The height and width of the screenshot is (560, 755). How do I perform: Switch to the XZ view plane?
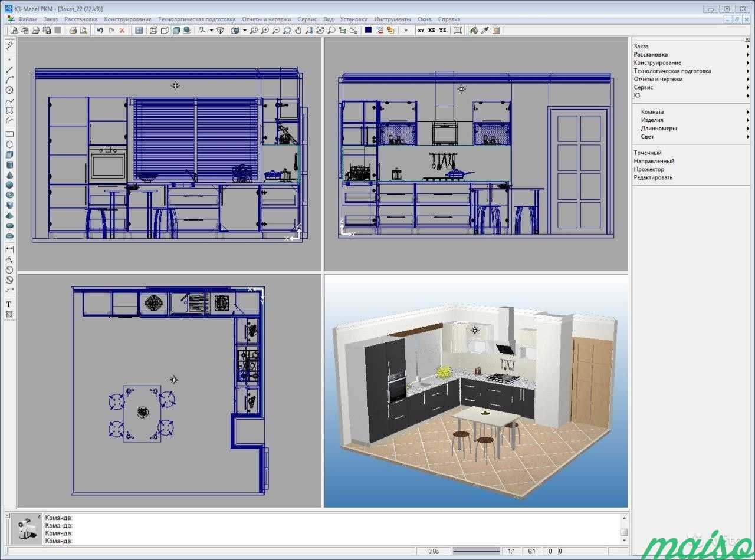tap(432, 30)
